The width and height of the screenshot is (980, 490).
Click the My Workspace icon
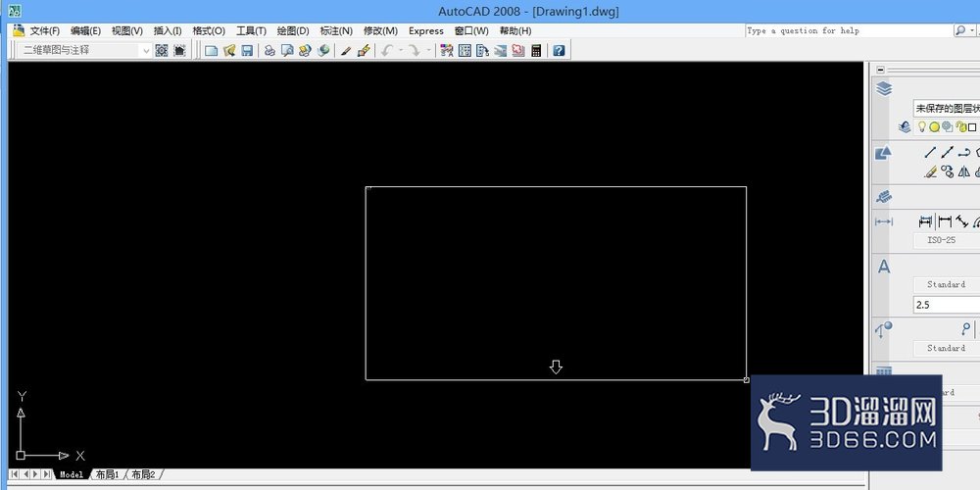179,51
